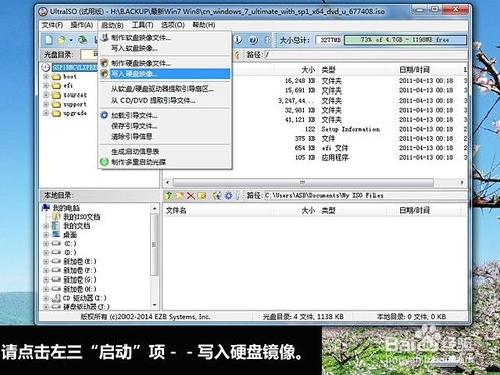Open the 操作(A) menu
The width and height of the screenshot is (500, 375).
pyautogui.click(x=82, y=25)
